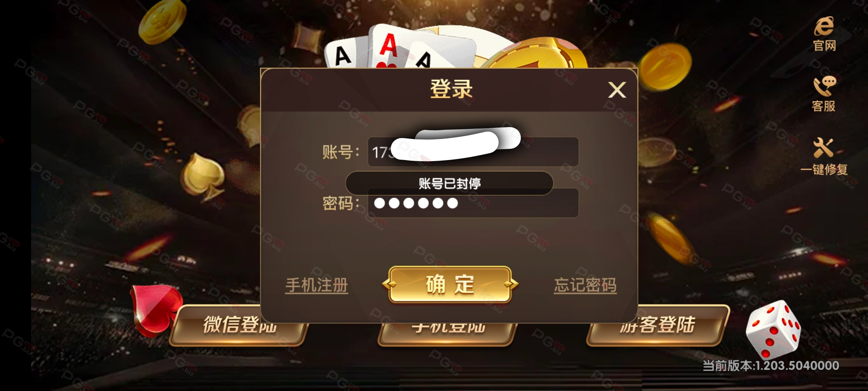Image resolution: width=868 pixels, height=391 pixels.
Task: Open the 忘记密码 forgot password link
Action: tap(585, 285)
